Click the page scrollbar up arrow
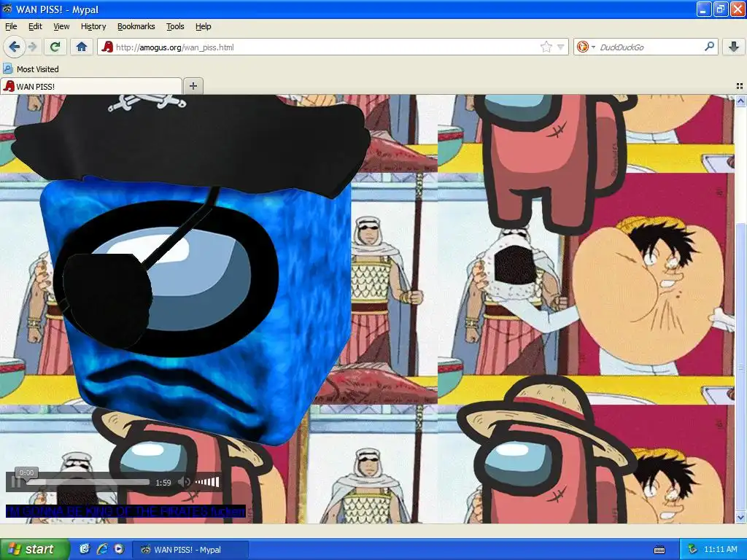Viewport: 747px width, 560px height. (740, 101)
